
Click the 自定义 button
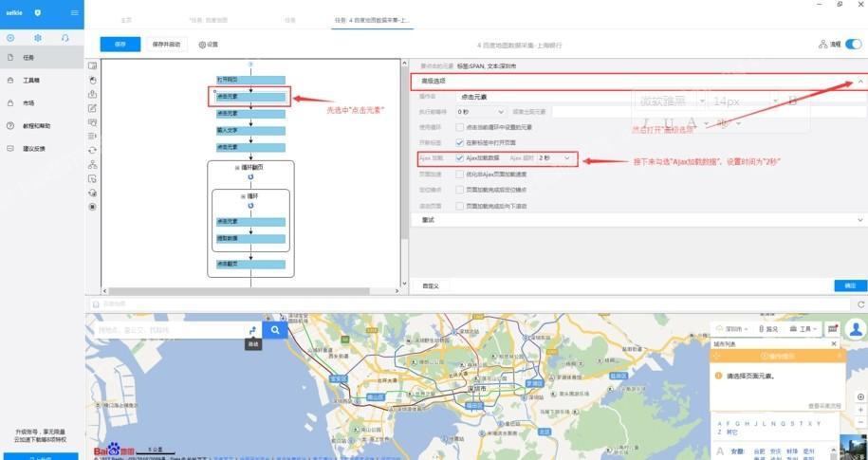[430, 286]
